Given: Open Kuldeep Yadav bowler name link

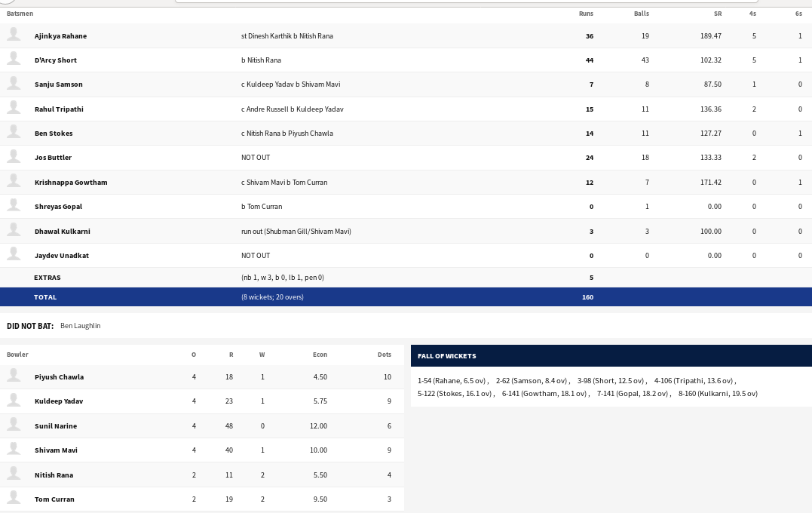Looking at the screenshot, I should [59, 401].
